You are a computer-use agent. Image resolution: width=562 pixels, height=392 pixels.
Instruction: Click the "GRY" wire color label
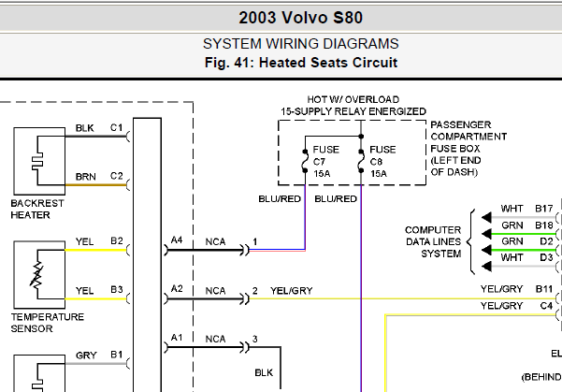coord(86,356)
